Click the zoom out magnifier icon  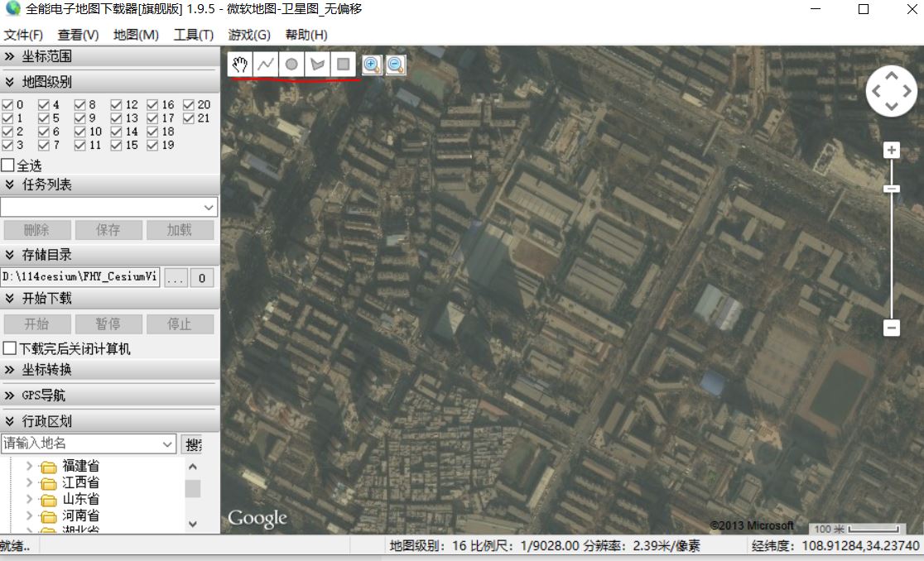click(396, 65)
